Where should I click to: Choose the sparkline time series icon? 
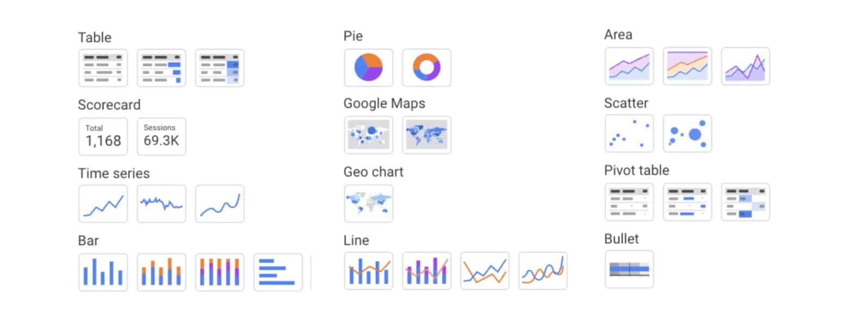[x=162, y=204]
